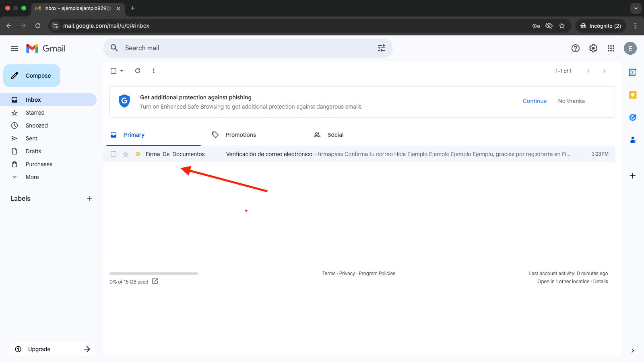
Task: Create a new label with plus
Action: [x=89, y=199]
